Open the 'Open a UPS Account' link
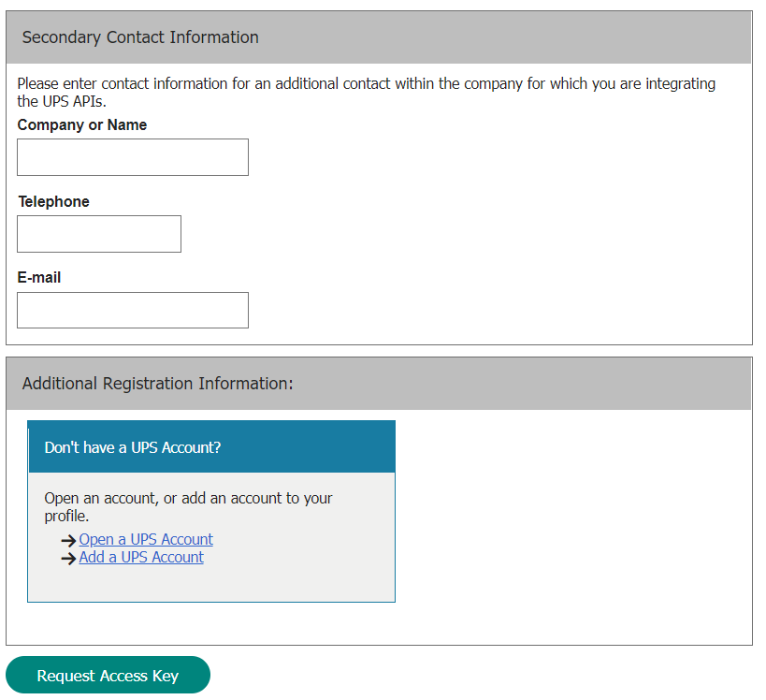This screenshot has height=700, width=766. pyautogui.click(x=146, y=539)
